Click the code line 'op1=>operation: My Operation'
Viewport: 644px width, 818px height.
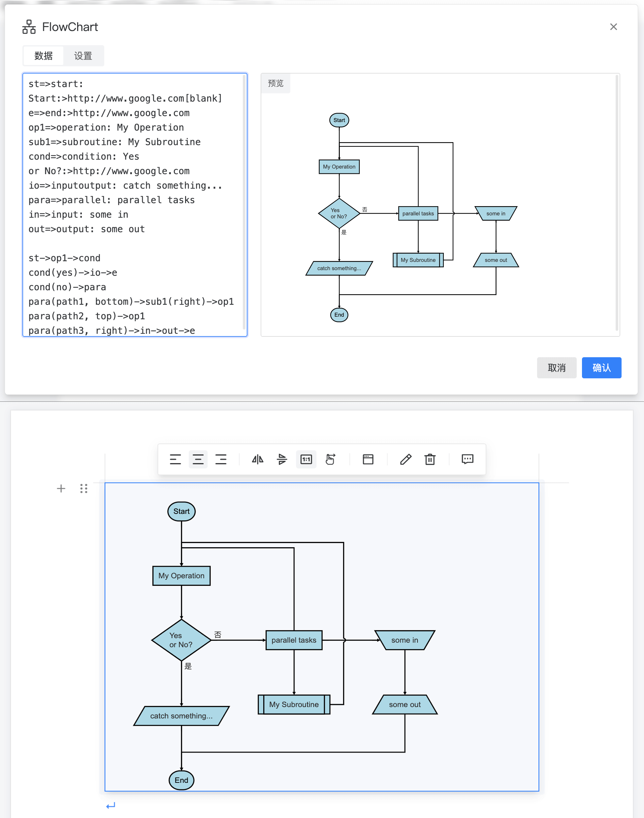click(106, 127)
